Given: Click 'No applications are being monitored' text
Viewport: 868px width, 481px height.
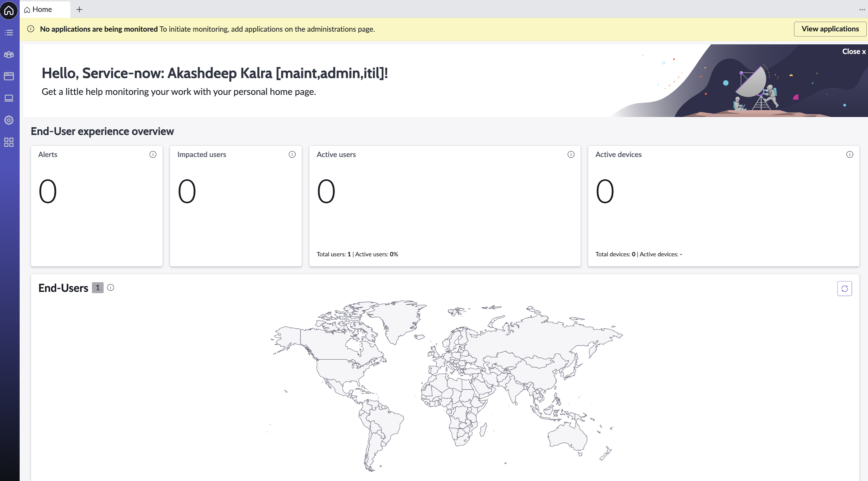Looking at the screenshot, I should tap(99, 29).
